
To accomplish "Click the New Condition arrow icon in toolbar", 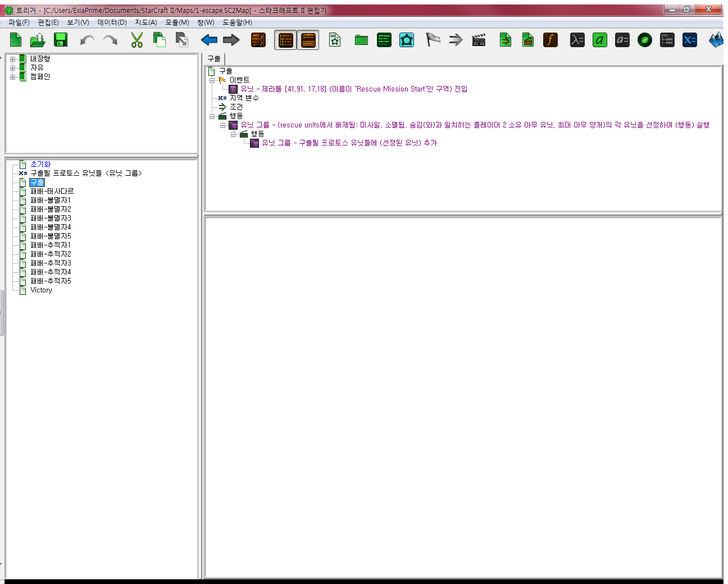I will click(x=456, y=40).
